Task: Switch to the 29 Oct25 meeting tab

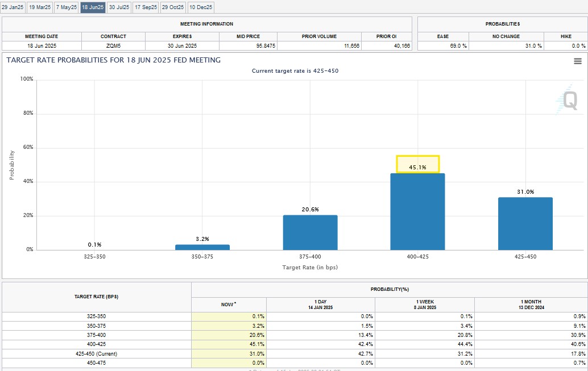Action: 173,7
